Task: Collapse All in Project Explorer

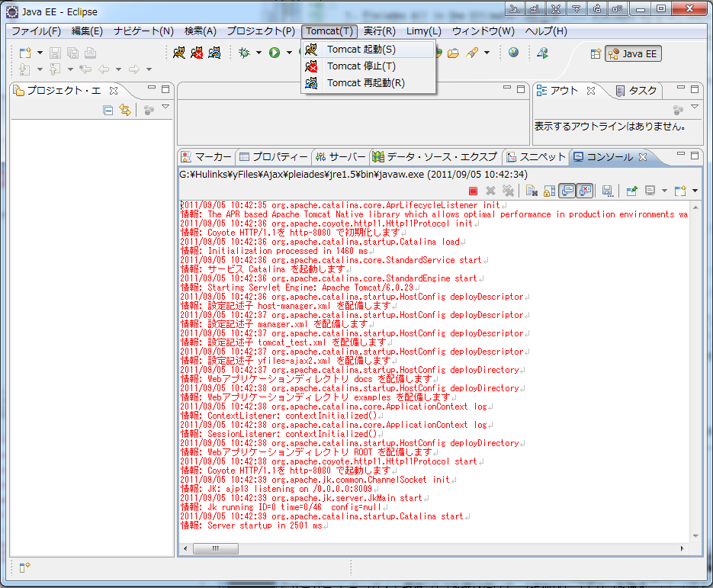Action: (108, 110)
